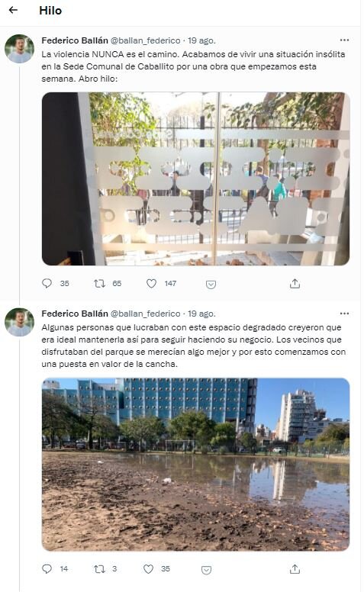View the flooded field photo
Image resolution: width=364 pixels, height=592 pixels.
(x=195, y=465)
